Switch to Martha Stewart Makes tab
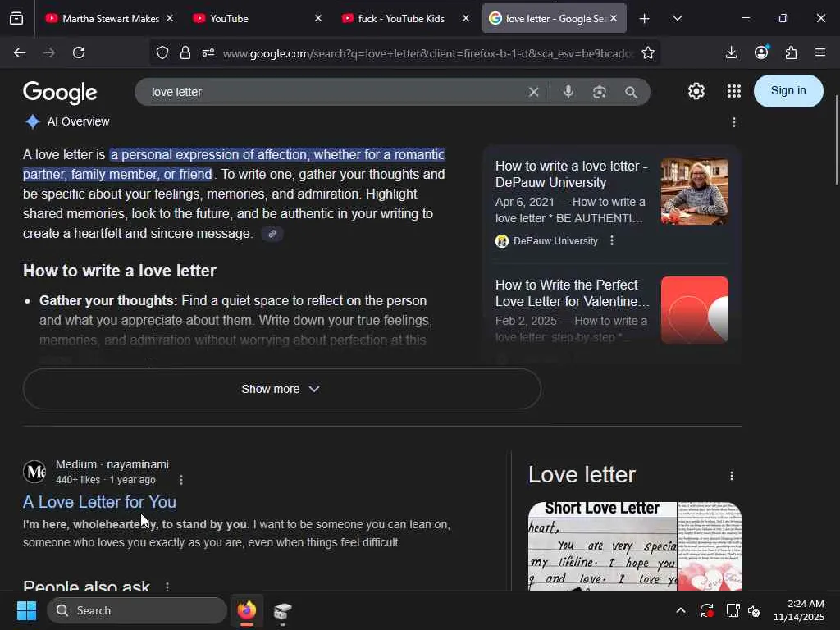This screenshot has height=630, width=840. point(109,19)
